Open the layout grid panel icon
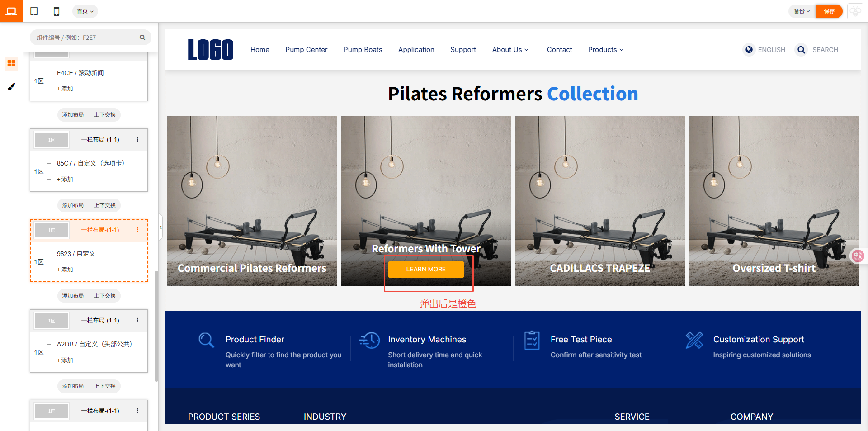This screenshot has height=431, width=868. (x=11, y=63)
